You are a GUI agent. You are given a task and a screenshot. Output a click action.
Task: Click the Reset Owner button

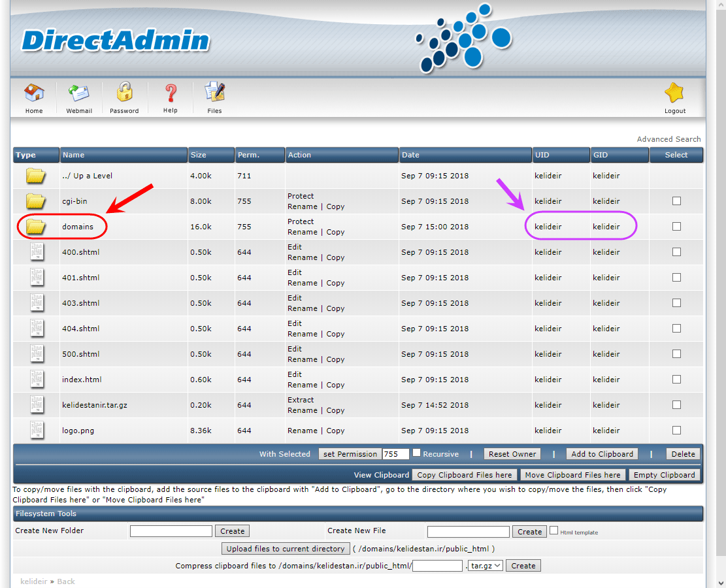click(512, 454)
